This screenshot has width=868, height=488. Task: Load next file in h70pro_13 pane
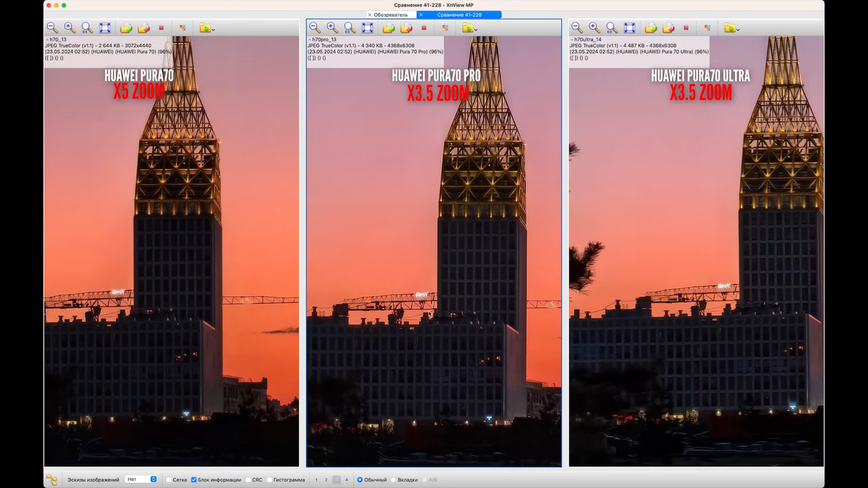click(x=389, y=27)
